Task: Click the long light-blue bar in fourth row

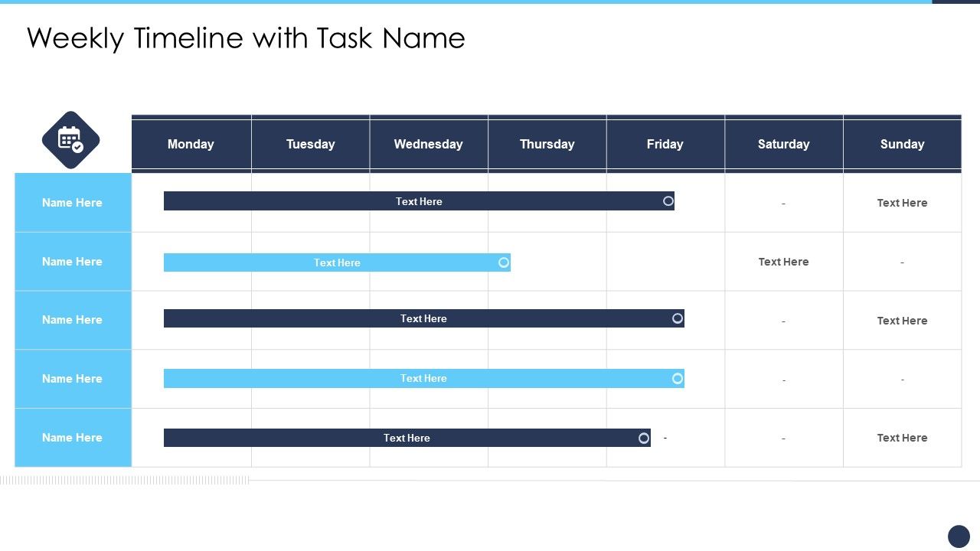Action: click(424, 378)
